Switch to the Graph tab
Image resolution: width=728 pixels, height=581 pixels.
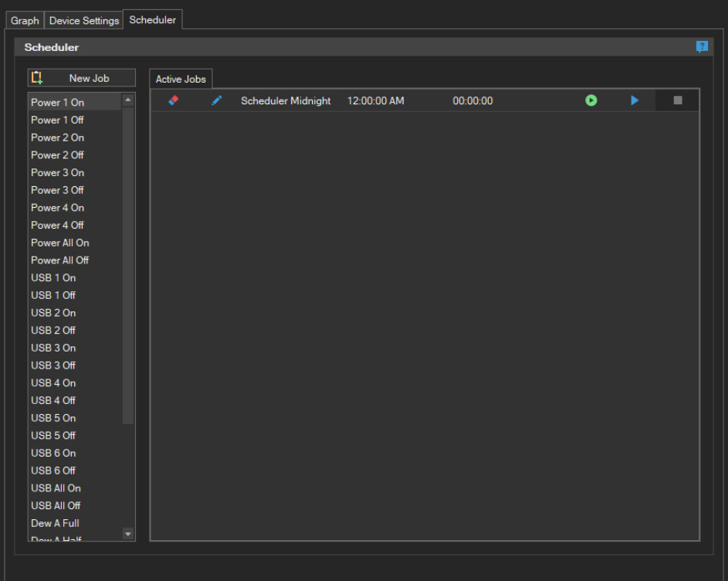click(25, 20)
